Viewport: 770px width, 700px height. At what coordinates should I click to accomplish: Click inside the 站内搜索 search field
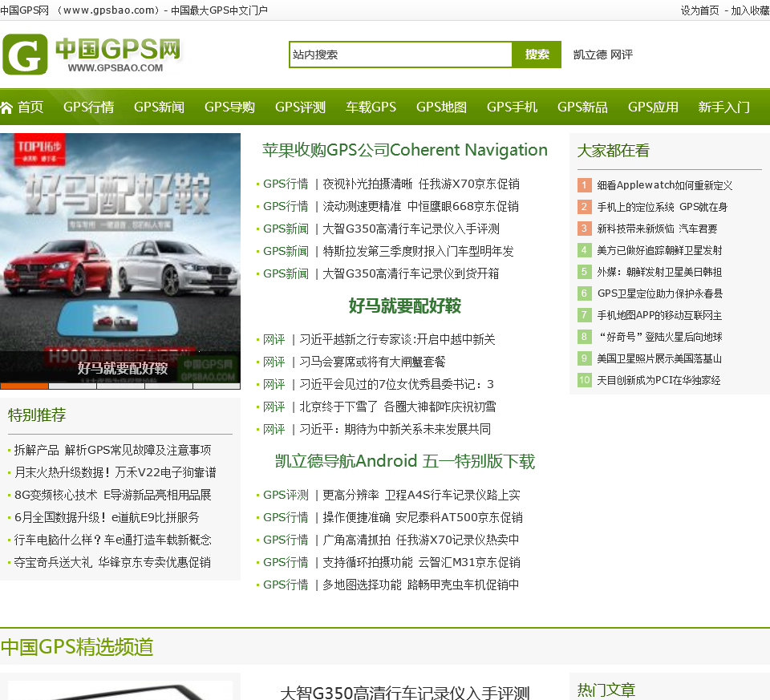click(x=401, y=55)
